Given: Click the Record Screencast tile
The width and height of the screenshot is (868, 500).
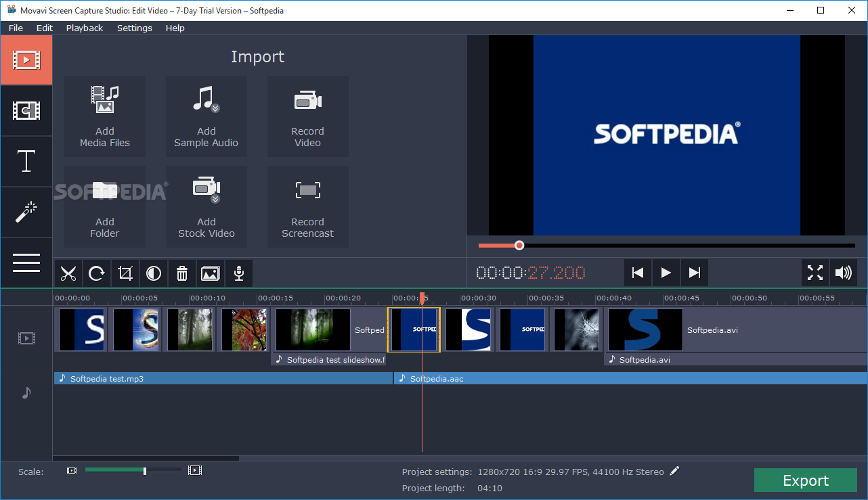Looking at the screenshot, I should pyautogui.click(x=308, y=207).
